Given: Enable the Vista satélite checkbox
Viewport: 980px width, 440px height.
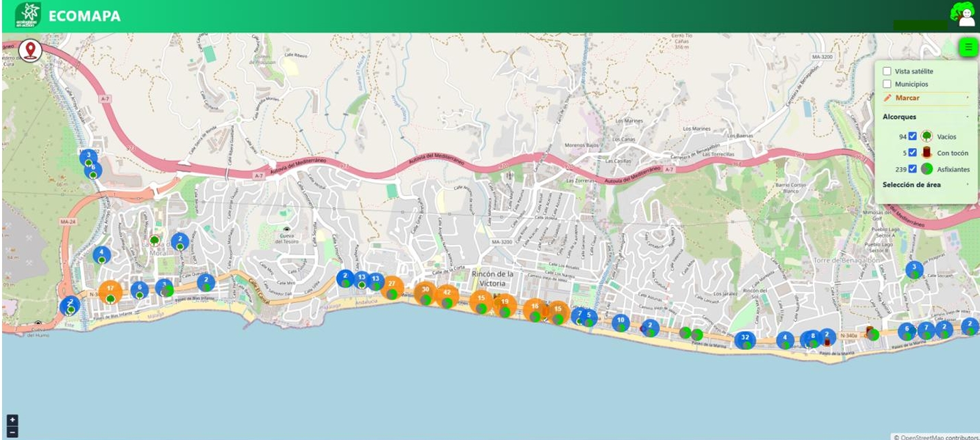Looking at the screenshot, I should point(887,71).
